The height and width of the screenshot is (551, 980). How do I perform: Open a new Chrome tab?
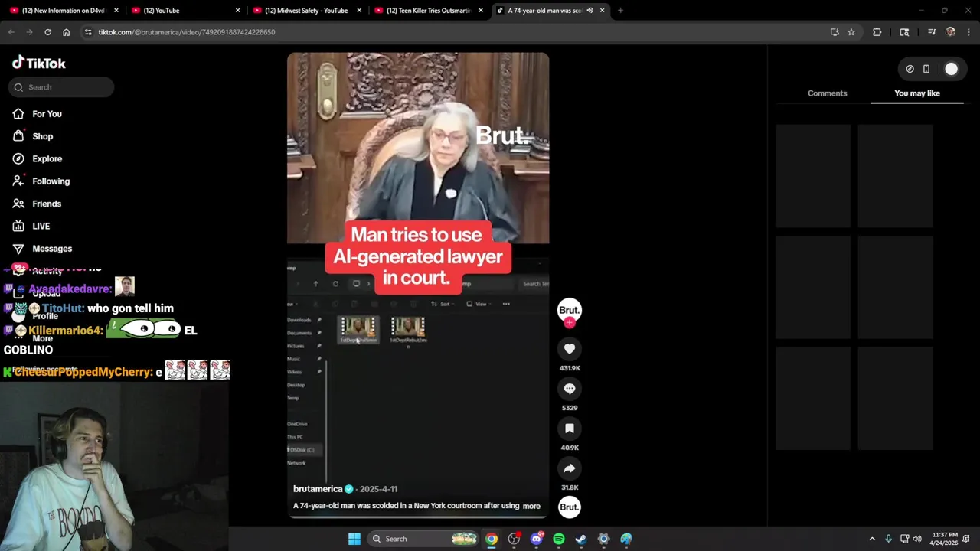click(x=620, y=11)
